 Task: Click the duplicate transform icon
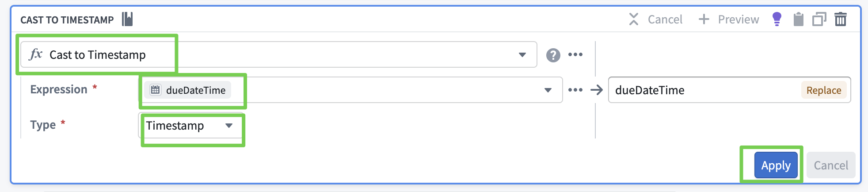tap(819, 19)
